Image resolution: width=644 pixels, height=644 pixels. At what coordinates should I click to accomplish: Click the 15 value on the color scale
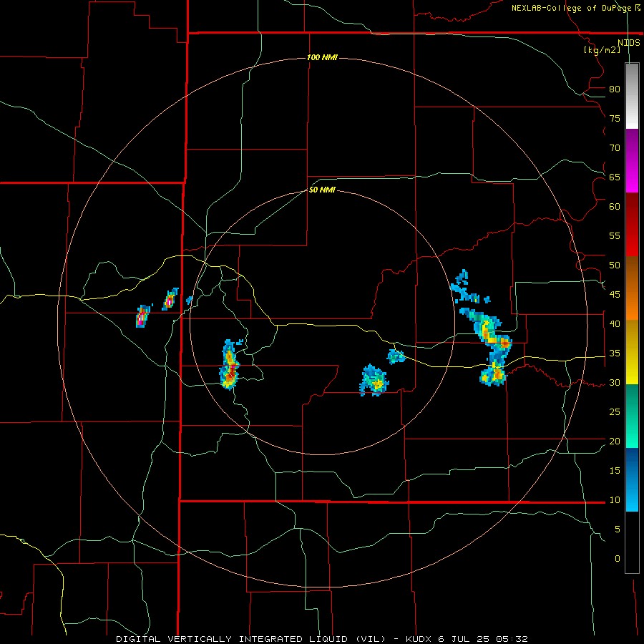[x=615, y=470]
